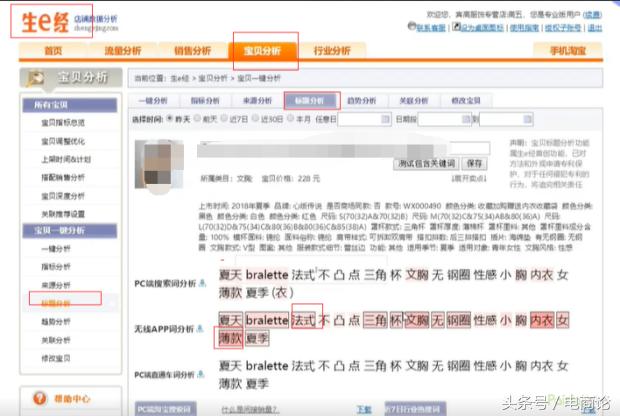Click the 宝贝一键分析 sidebar header
620x416 pixels.
pos(70,231)
